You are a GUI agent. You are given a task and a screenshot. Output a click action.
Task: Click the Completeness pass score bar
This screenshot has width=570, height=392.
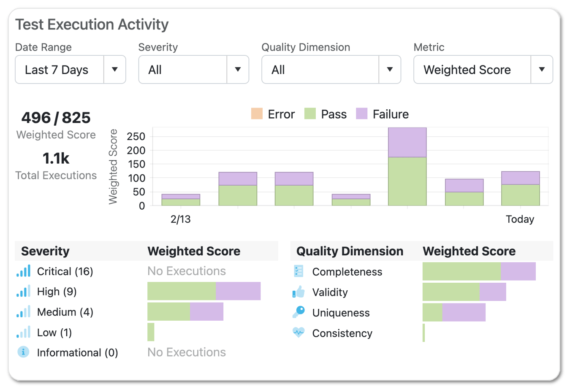pyautogui.click(x=461, y=271)
